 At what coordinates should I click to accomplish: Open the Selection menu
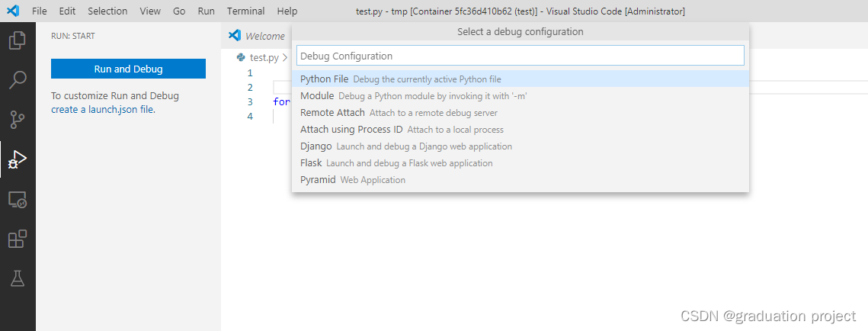pyautogui.click(x=107, y=11)
